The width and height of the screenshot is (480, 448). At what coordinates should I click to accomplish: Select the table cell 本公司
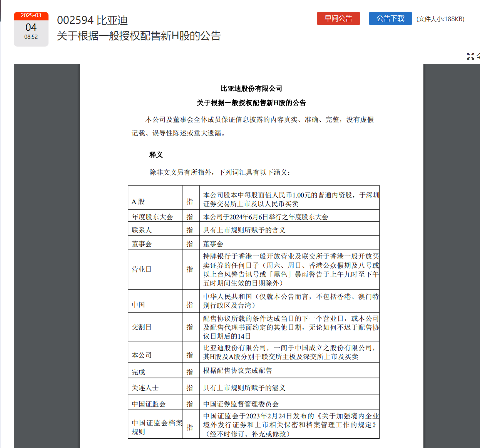(156, 352)
